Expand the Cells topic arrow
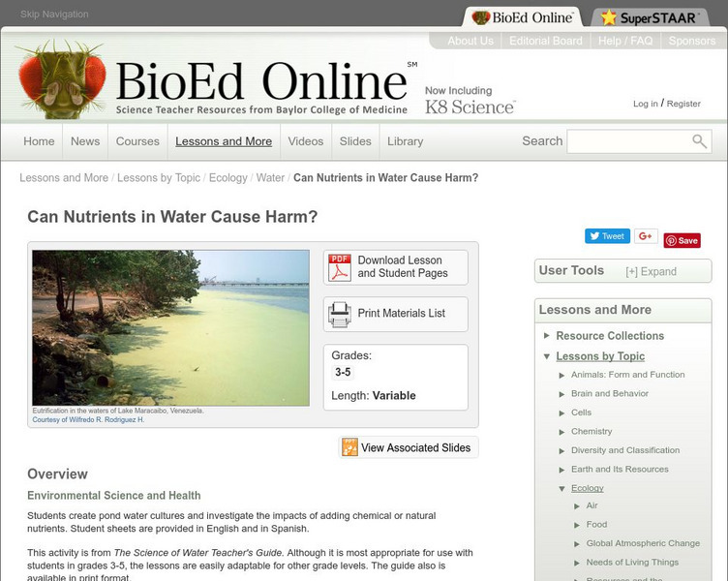The height and width of the screenshot is (581, 728). pos(561,413)
